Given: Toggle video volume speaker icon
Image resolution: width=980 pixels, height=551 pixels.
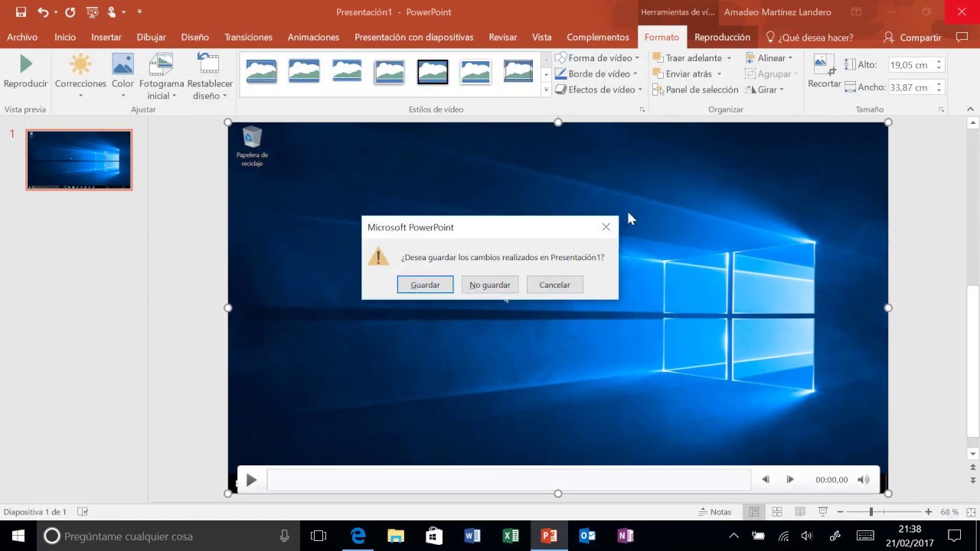Looking at the screenshot, I should click(863, 480).
